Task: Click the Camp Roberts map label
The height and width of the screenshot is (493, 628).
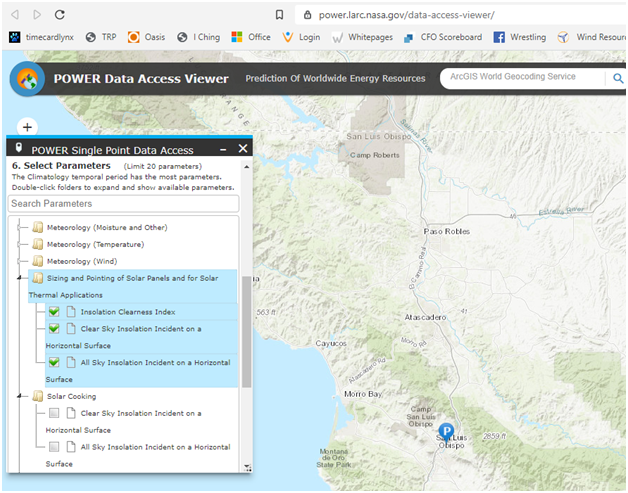Action: (x=375, y=155)
